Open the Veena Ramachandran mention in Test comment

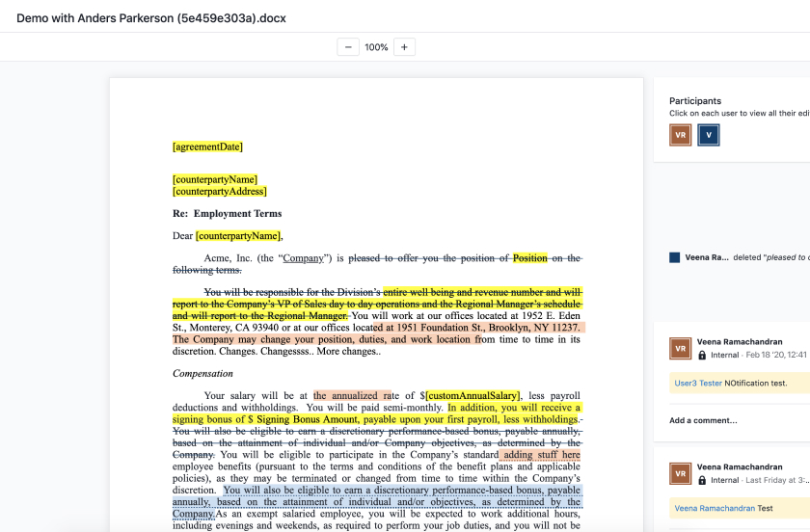(x=714, y=508)
